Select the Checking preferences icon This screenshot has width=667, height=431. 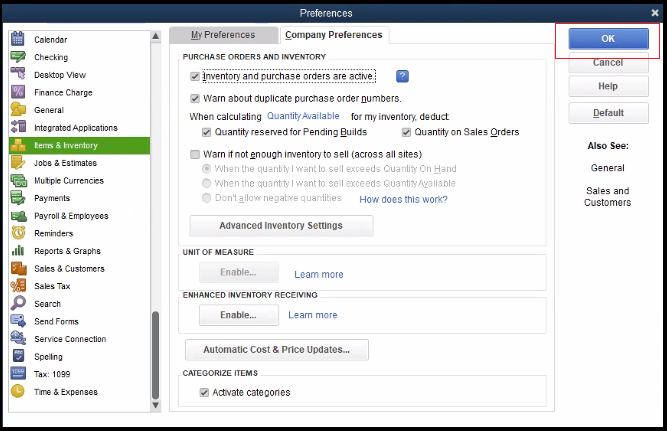point(17,57)
